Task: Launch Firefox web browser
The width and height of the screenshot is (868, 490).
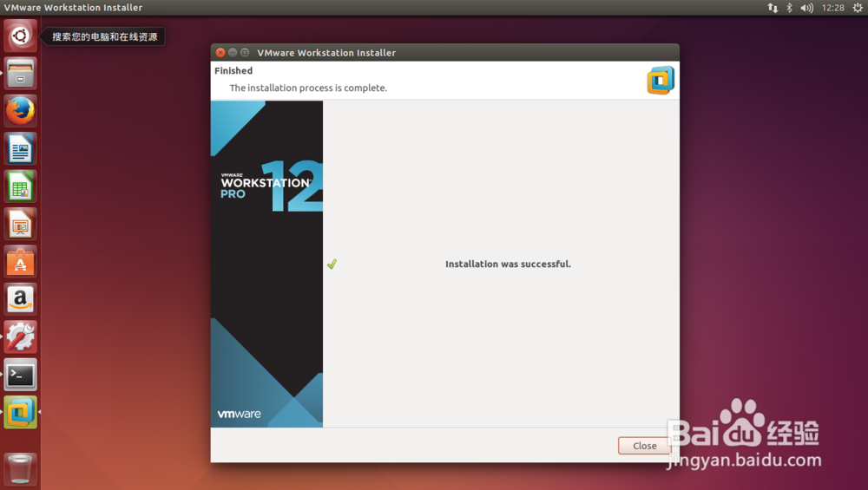Action: pos(21,111)
